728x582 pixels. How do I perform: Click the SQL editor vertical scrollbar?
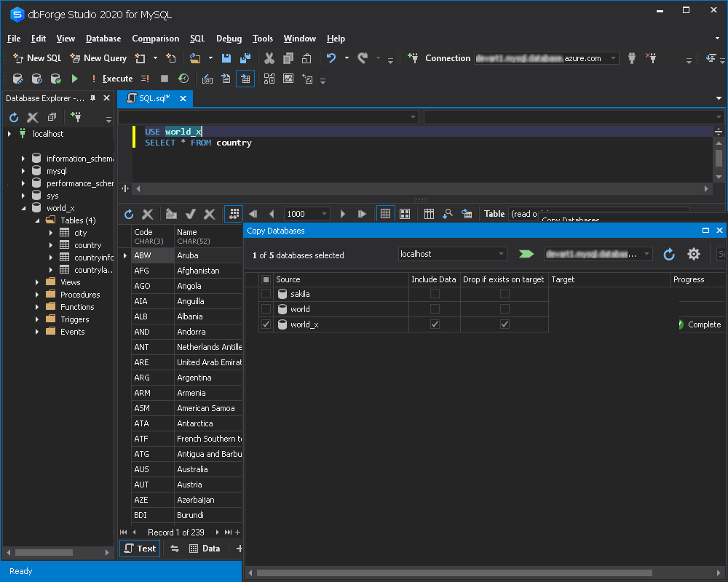click(719, 158)
